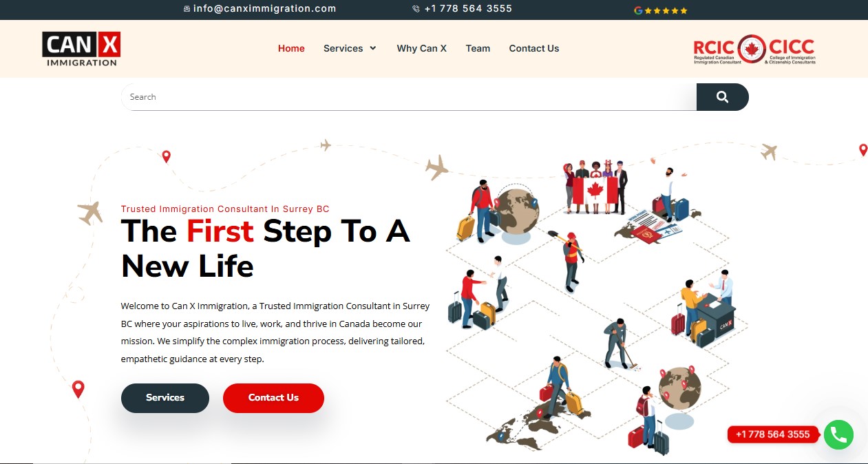
Task: Click the email envelope icon in top bar
Action: click(x=187, y=9)
